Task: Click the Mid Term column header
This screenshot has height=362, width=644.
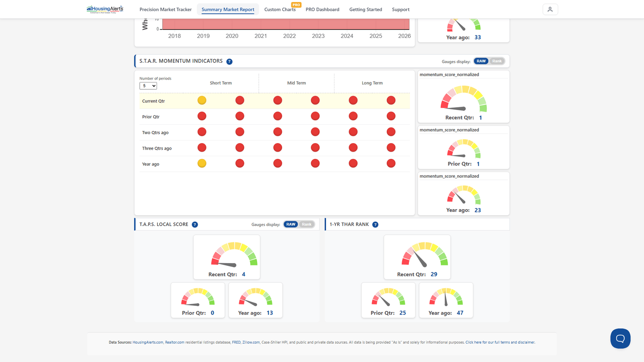Action: (x=296, y=83)
